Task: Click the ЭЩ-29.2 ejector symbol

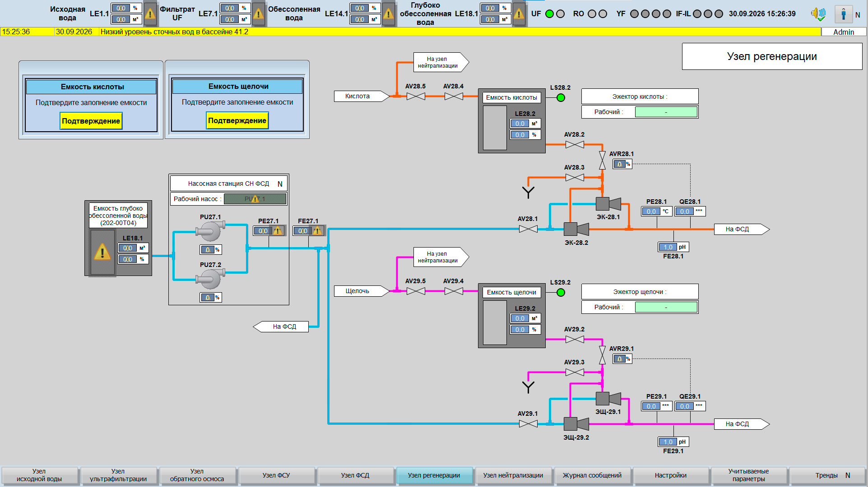Action: pos(576,424)
